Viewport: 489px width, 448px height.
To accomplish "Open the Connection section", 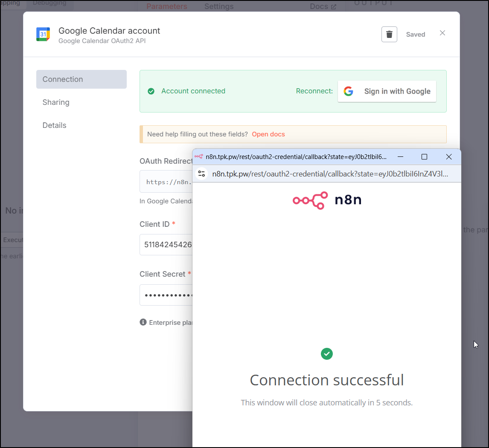I will click(81, 79).
